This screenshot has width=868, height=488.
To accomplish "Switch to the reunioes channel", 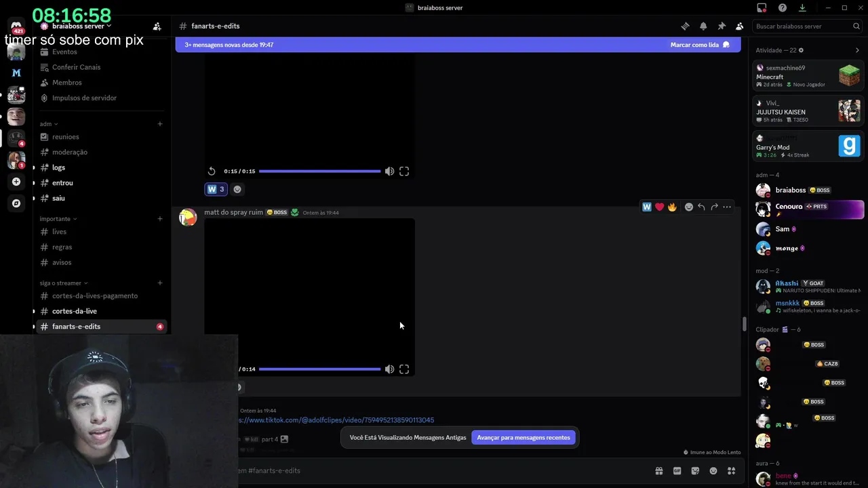I will click(102, 137).
